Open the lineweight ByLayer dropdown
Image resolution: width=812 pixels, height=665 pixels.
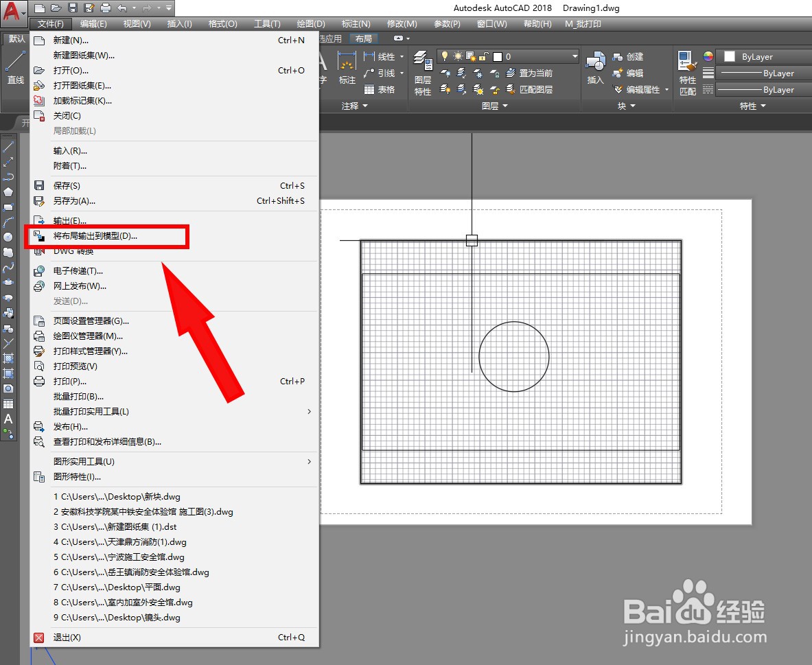pyautogui.click(x=765, y=73)
